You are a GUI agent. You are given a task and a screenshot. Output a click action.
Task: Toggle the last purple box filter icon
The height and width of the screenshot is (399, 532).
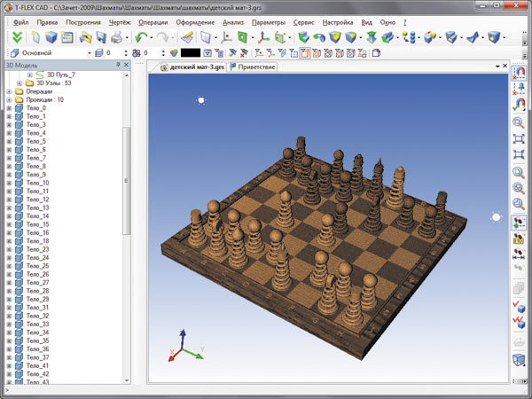[376, 53]
